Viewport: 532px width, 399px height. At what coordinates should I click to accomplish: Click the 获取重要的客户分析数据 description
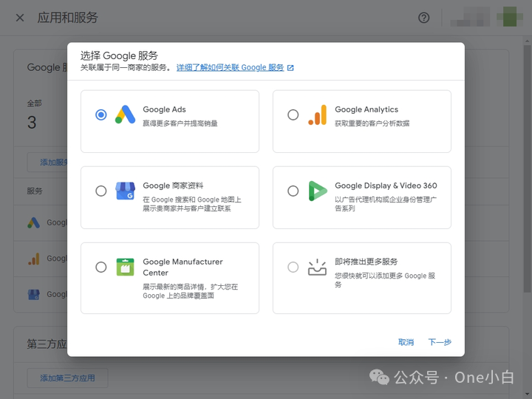(372, 123)
